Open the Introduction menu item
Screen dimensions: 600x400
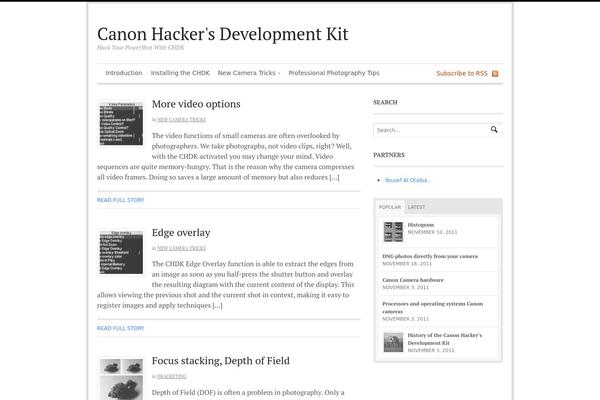[x=124, y=73]
